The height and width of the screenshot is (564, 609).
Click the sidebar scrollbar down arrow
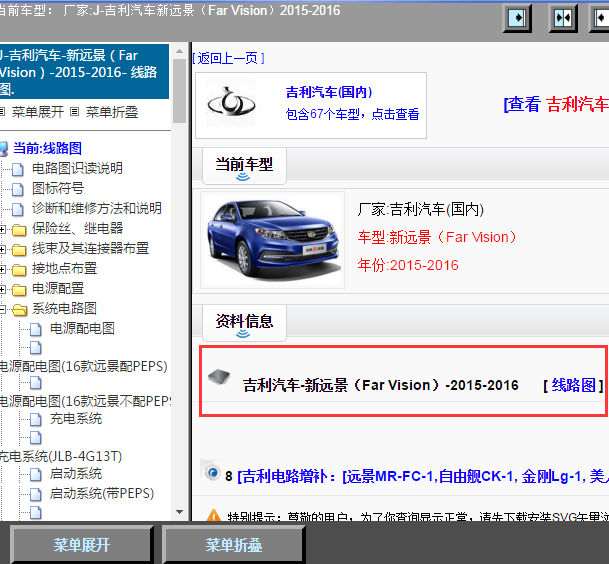(x=179, y=512)
